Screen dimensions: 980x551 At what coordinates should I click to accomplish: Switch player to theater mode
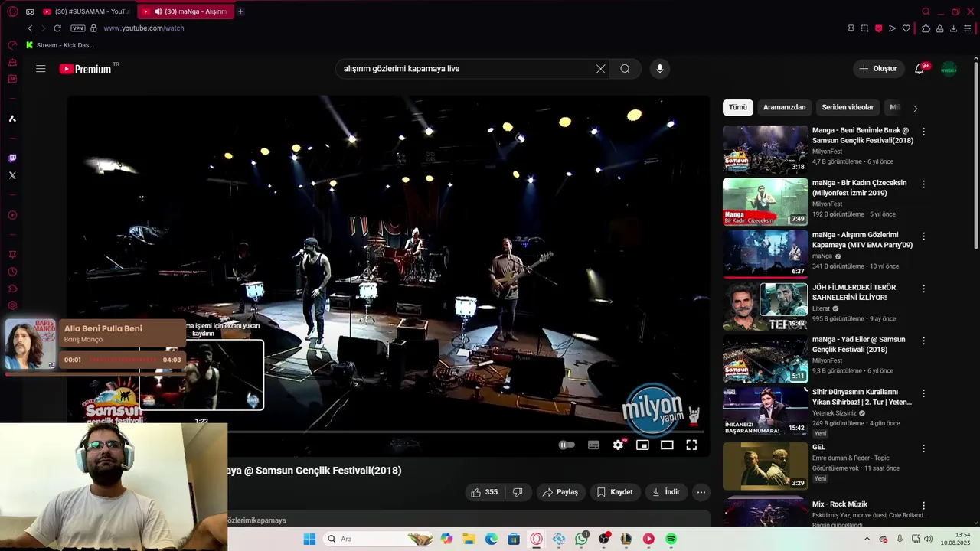coord(667,445)
